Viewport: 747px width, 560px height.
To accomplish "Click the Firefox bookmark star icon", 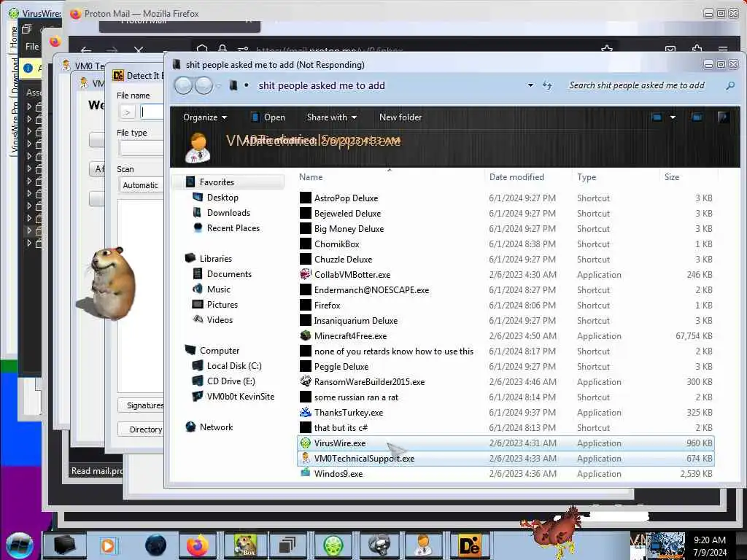I will [606, 50].
